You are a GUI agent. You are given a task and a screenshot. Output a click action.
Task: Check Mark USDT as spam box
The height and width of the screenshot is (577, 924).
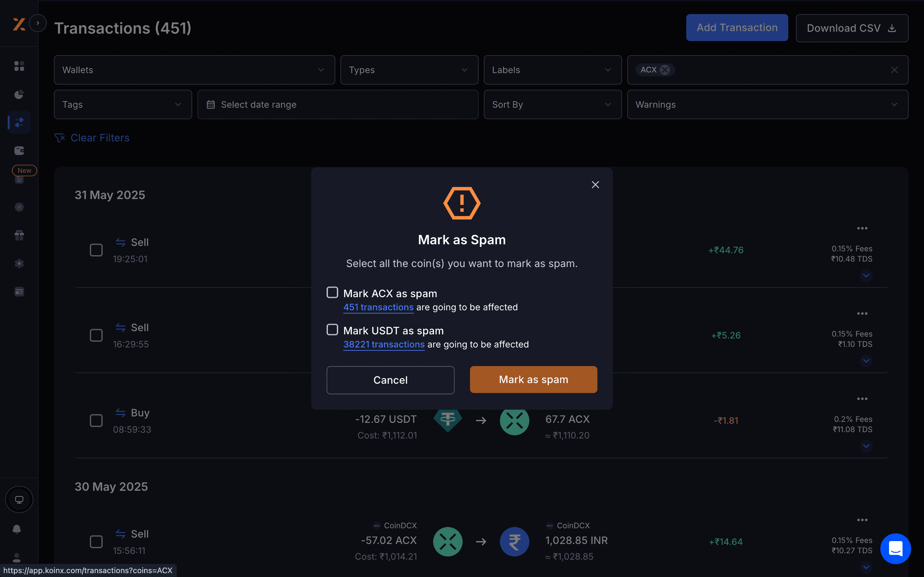tap(332, 330)
